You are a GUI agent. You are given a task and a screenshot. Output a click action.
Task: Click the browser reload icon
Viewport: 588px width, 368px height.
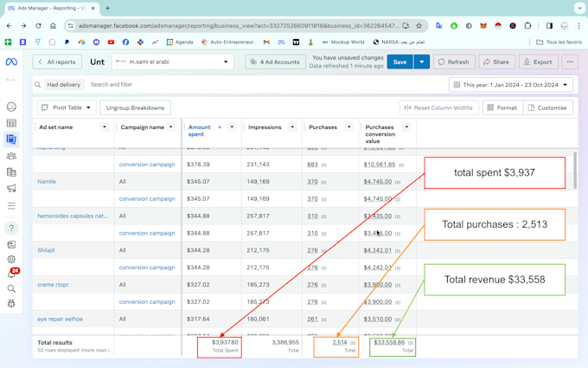click(38, 26)
